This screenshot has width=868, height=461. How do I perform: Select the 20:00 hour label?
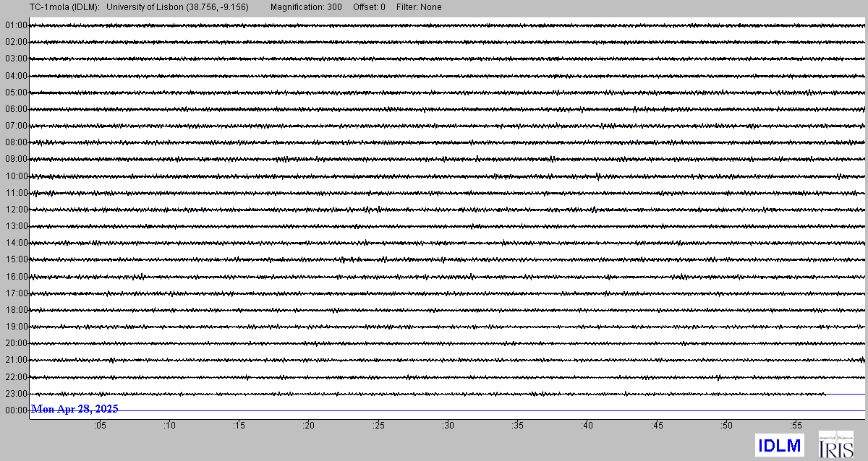[x=16, y=343]
